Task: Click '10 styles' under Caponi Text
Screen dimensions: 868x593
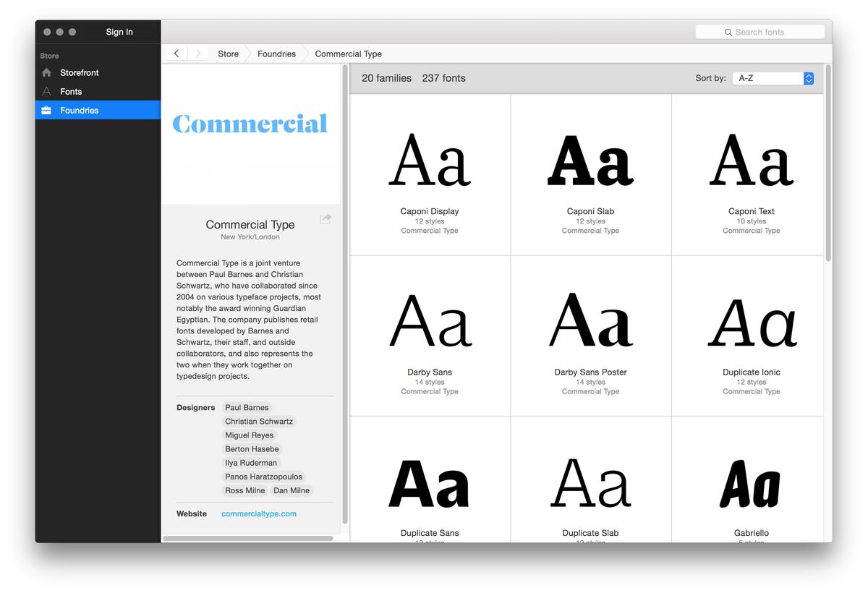Action: click(x=751, y=221)
